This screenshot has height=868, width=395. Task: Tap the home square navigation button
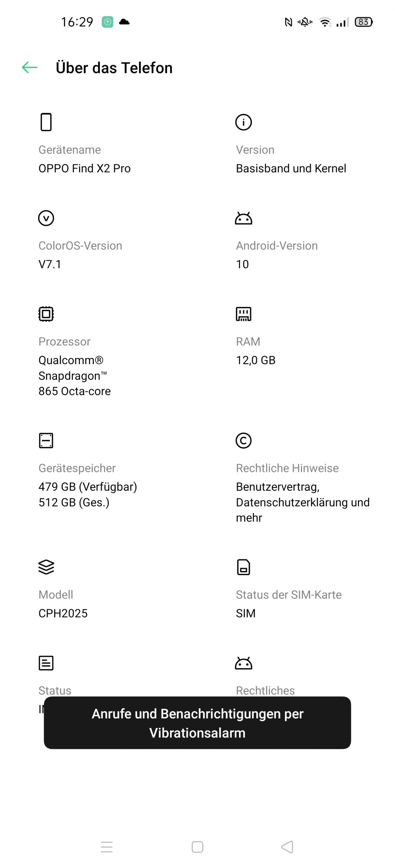coord(197,847)
